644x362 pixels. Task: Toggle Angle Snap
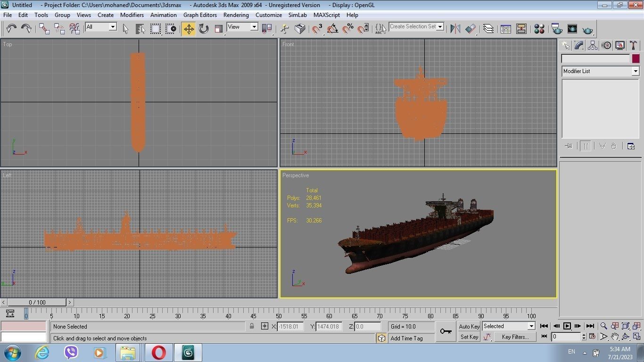coord(333,29)
